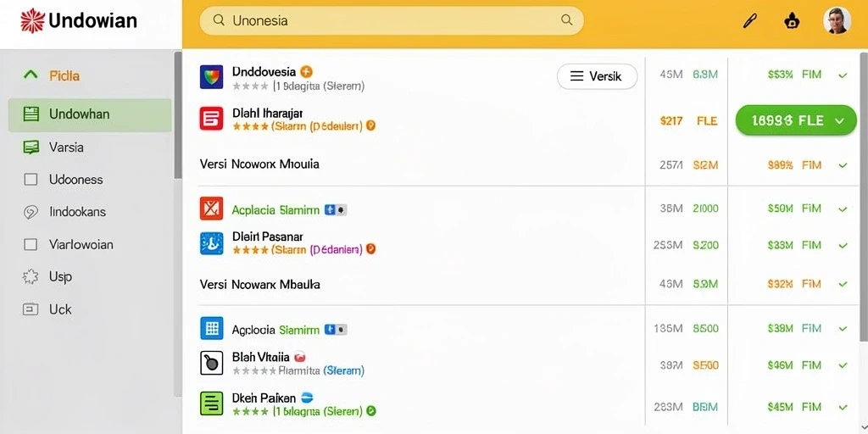Tick the Viarlowoian checkbox in sidebar
The height and width of the screenshot is (434, 868).
pos(31,244)
